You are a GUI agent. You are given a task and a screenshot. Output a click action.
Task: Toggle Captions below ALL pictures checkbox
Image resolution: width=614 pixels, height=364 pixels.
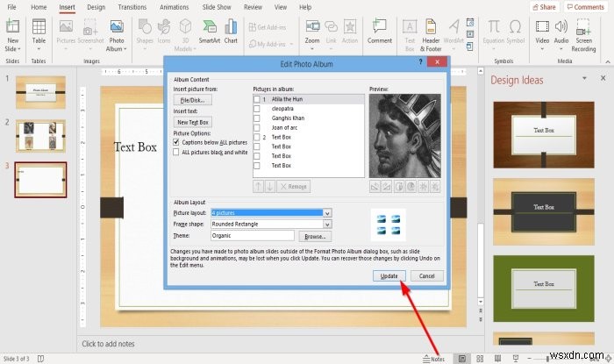click(176, 142)
